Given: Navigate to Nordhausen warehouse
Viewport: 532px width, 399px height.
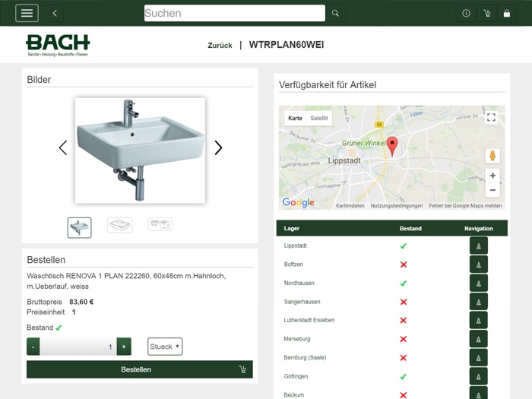Looking at the screenshot, I should (479, 283).
